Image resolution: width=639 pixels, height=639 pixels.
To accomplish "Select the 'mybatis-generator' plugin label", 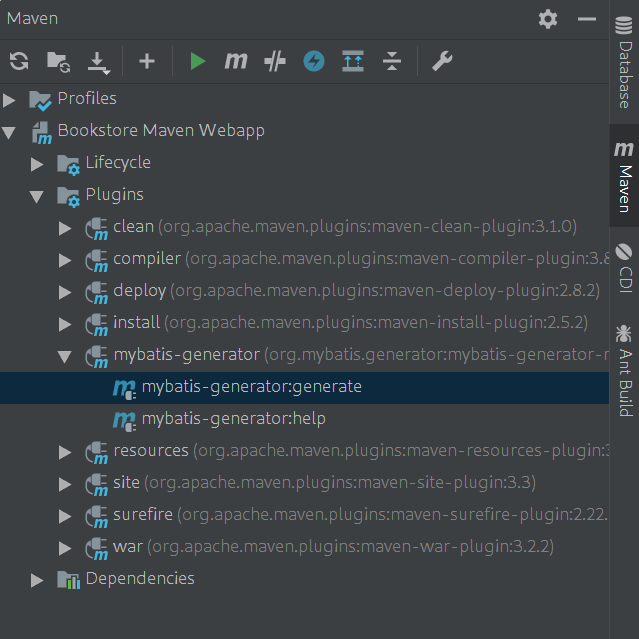I will (x=186, y=355).
